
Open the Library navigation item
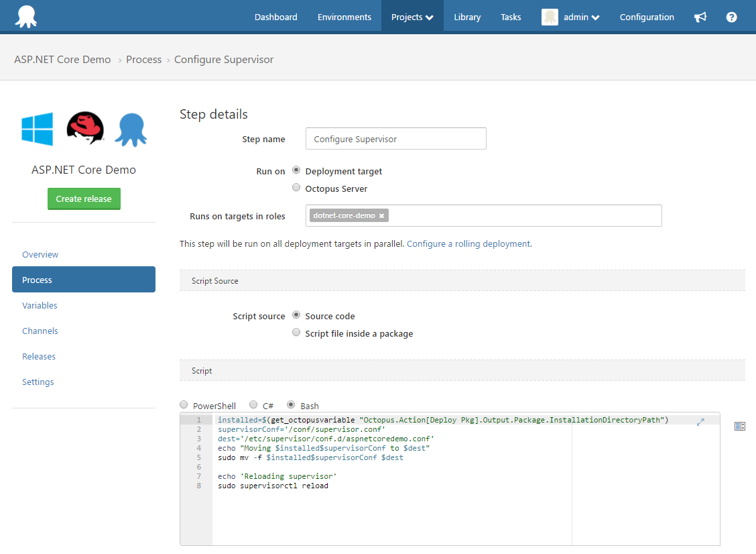coord(467,17)
